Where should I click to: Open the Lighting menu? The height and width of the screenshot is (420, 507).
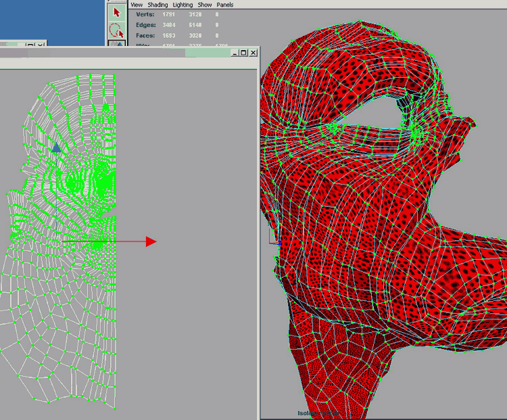183,5
